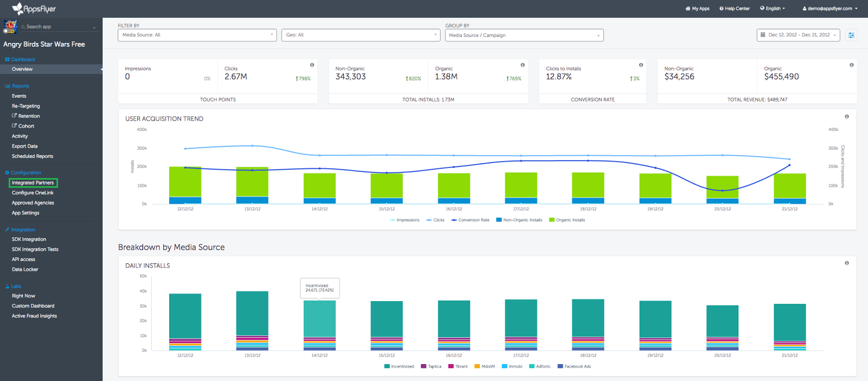This screenshot has width=868, height=381.
Task: Click the Configuration section header
Action: pyautogui.click(x=23, y=173)
